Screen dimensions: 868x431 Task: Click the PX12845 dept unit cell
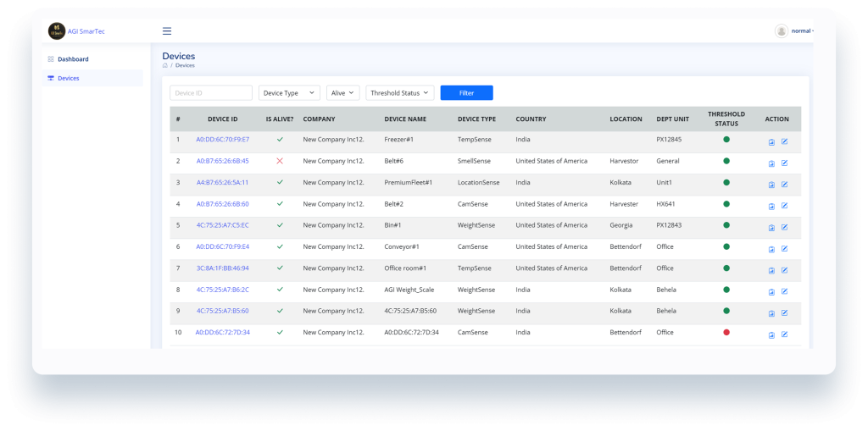tap(669, 140)
